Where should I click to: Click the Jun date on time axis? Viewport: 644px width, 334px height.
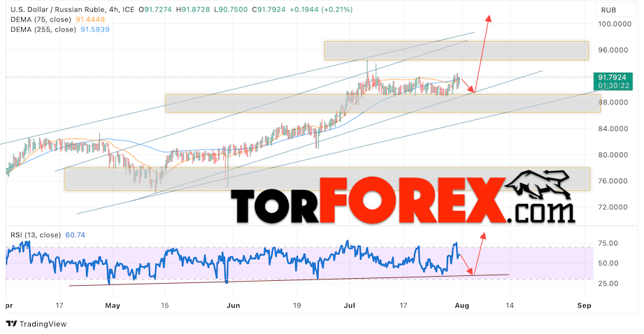pyautogui.click(x=234, y=305)
